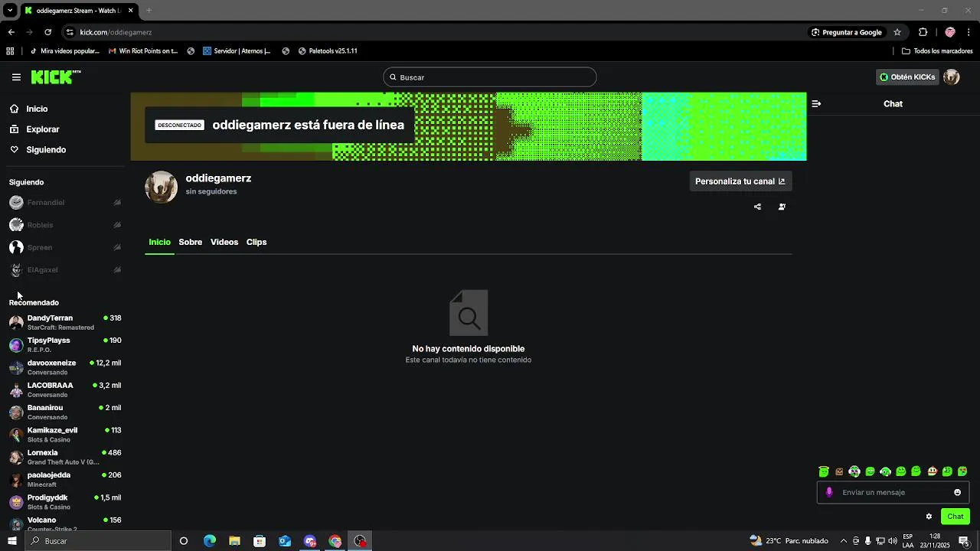Switch to the Videos tab
Viewport: 980px width, 551px height.
[224, 242]
